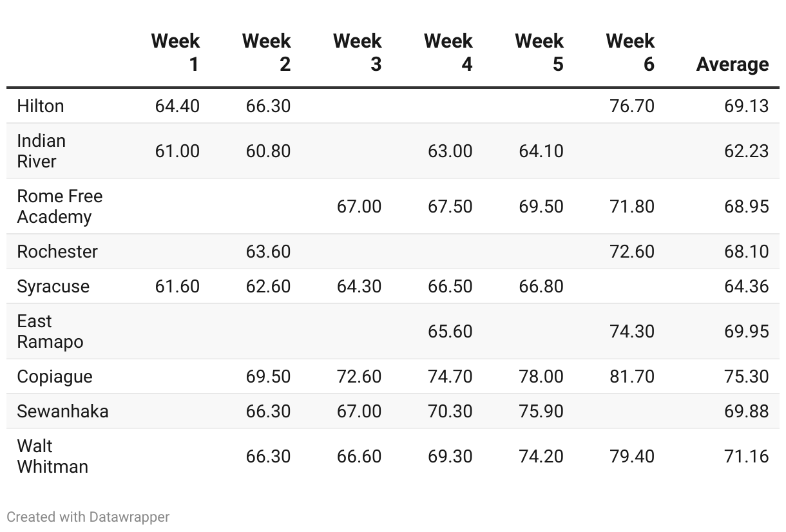Click the Week 2 column header
This screenshot has width=786, height=532.
click(x=266, y=52)
